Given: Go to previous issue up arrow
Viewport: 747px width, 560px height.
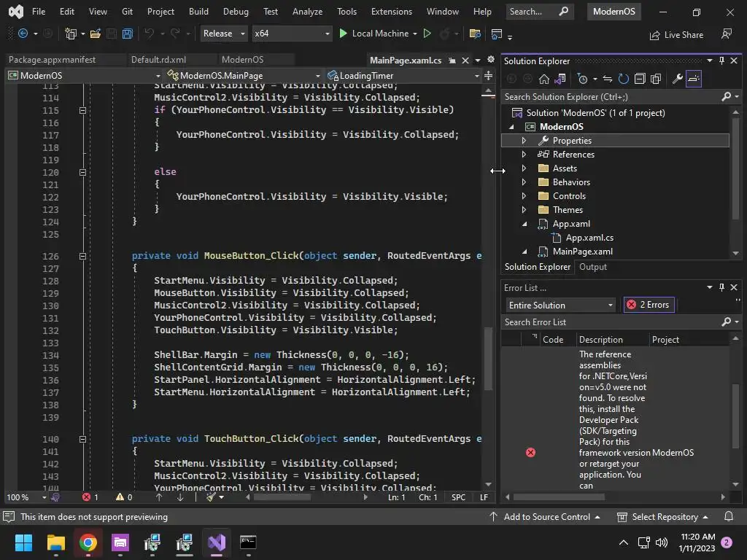Looking at the screenshot, I should point(159,497).
